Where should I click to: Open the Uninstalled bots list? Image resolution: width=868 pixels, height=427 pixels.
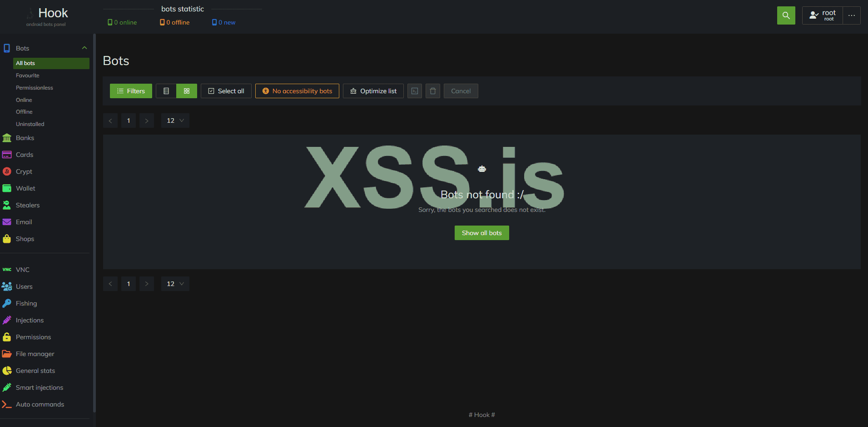[30, 124]
